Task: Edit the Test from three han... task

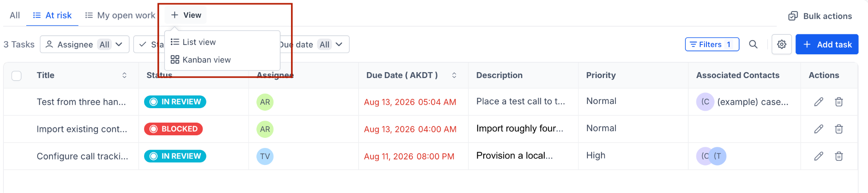Action: coord(818,102)
